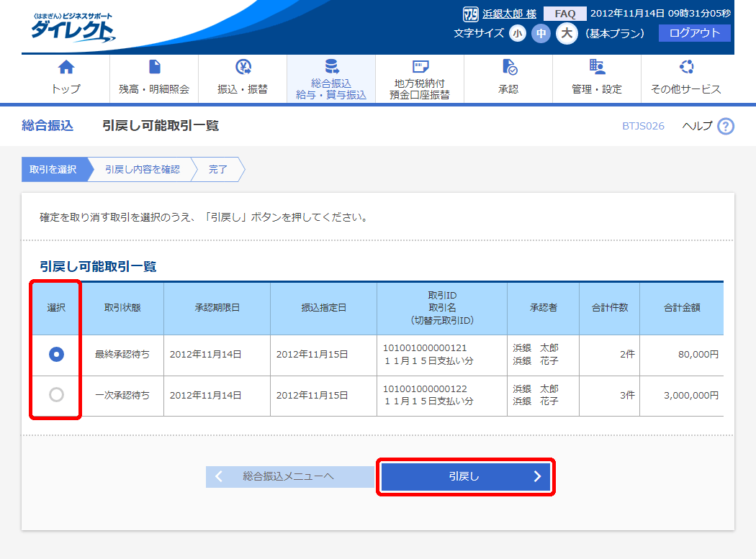Screen dimensions: 756x559
Task: Open the FAQ link
Action: (x=564, y=14)
